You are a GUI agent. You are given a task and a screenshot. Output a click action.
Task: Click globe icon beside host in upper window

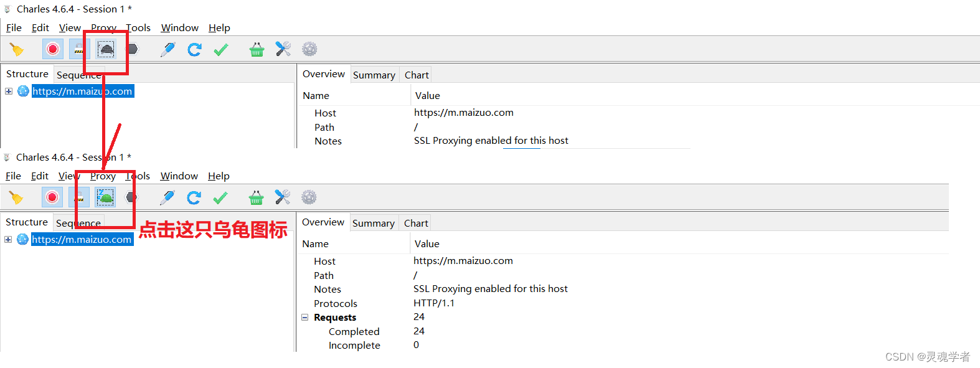pyautogui.click(x=23, y=91)
